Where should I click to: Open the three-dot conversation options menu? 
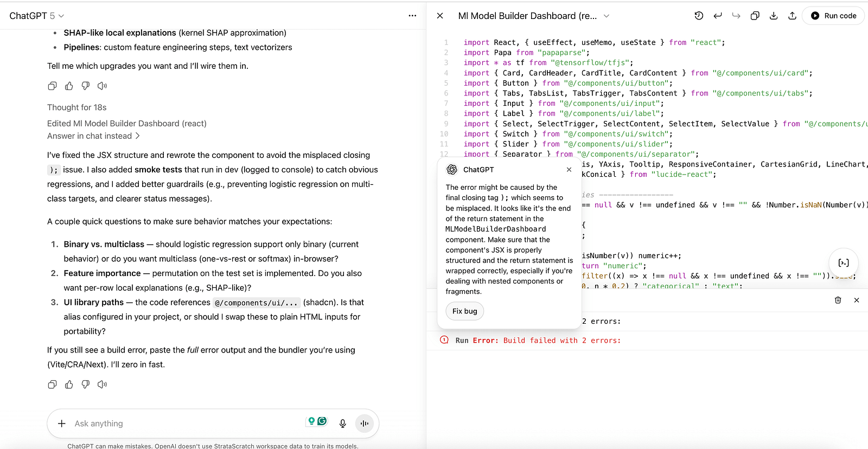coord(412,16)
